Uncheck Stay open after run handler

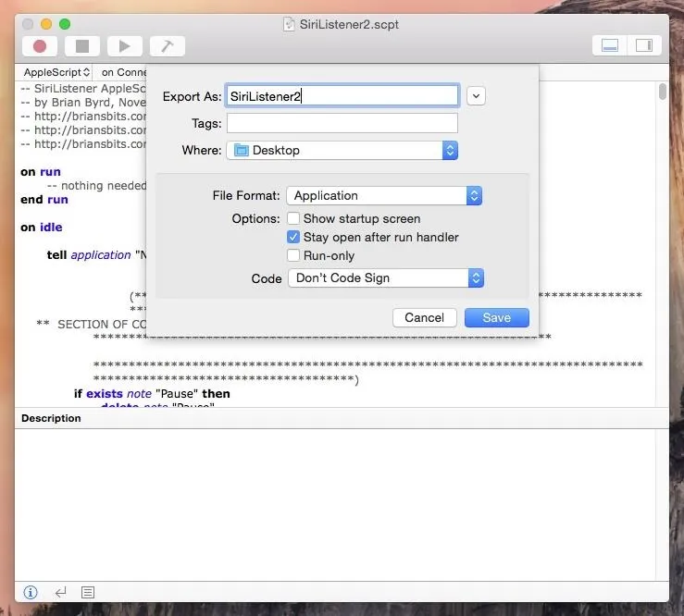[x=293, y=237]
